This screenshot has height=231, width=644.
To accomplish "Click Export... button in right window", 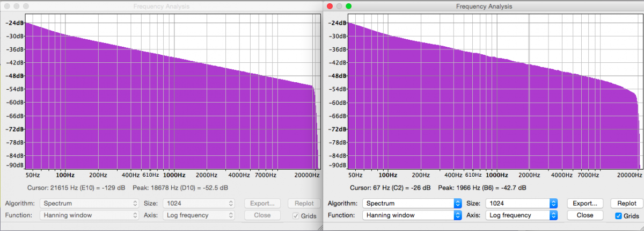I will pyautogui.click(x=585, y=204).
